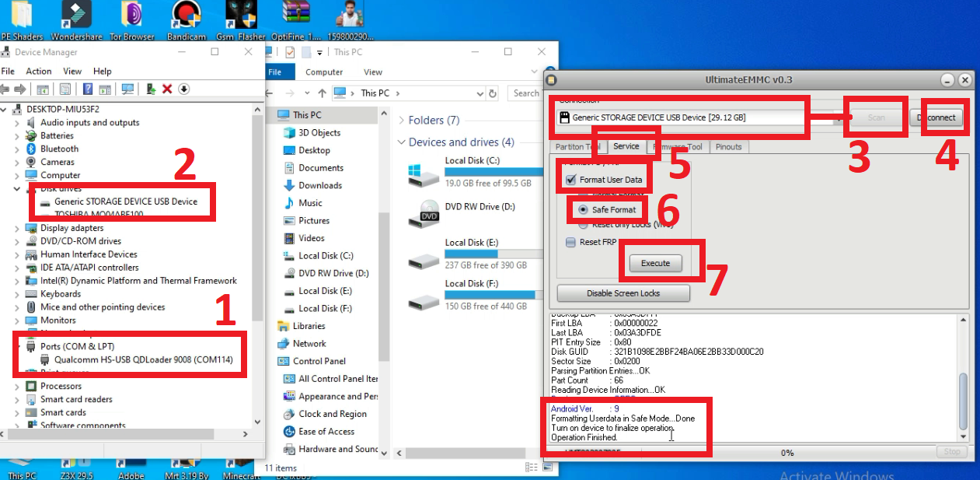This screenshot has width=980, height=480.
Task: Select DVD RW Drive (D:) icon in This PC
Action: click(424, 214)
